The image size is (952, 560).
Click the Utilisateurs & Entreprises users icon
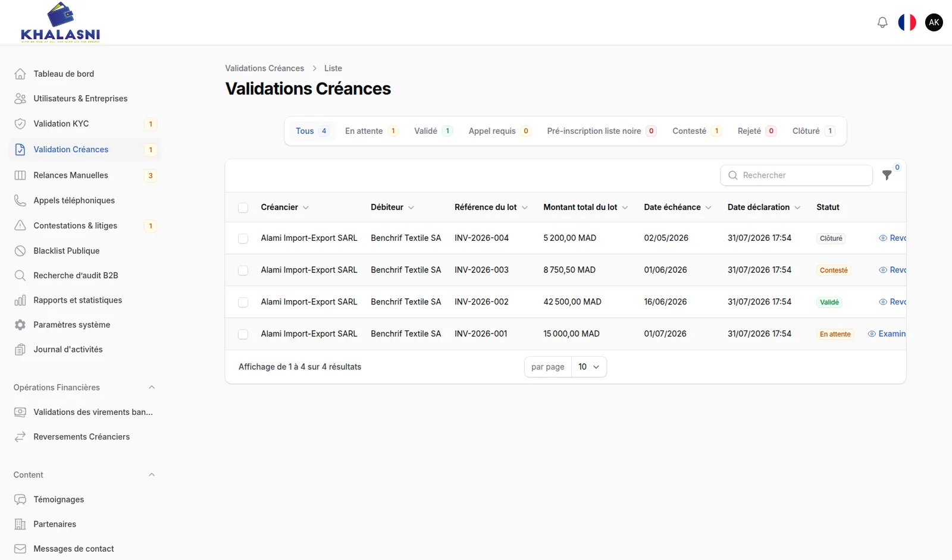click(x=20, y=99)
